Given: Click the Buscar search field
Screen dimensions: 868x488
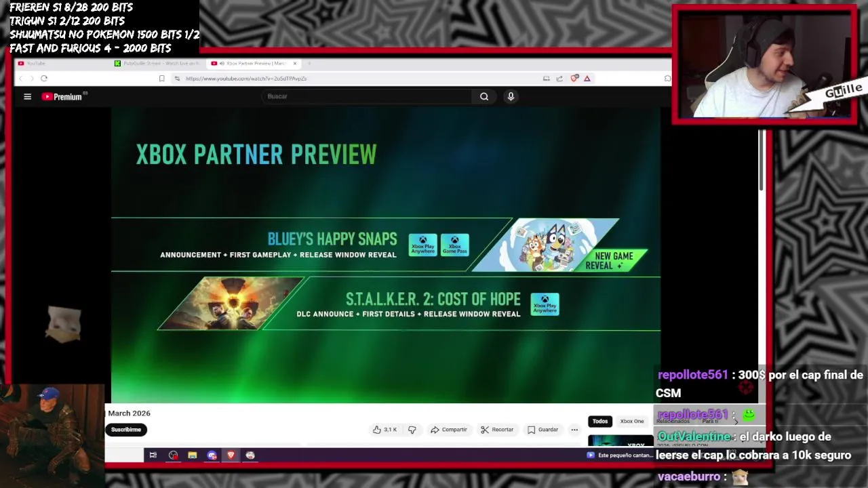Looking at the screenshot, I should [366, 96].
